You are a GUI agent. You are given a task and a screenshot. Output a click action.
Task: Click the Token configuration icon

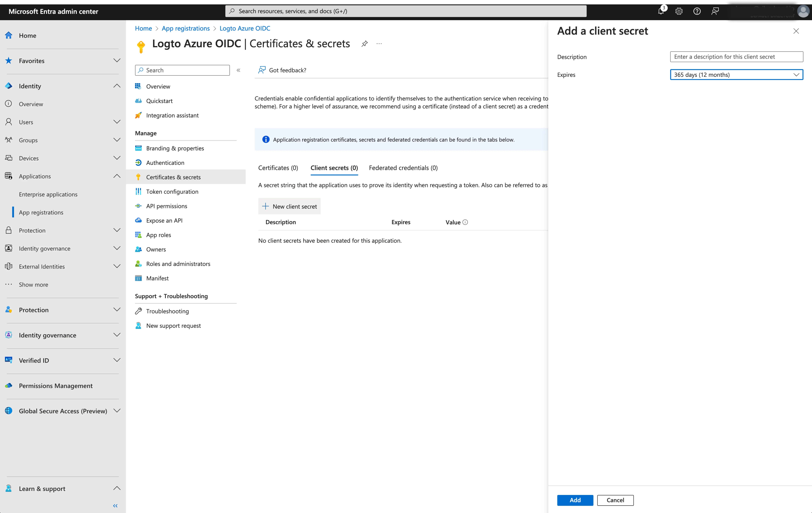[138, 191]
